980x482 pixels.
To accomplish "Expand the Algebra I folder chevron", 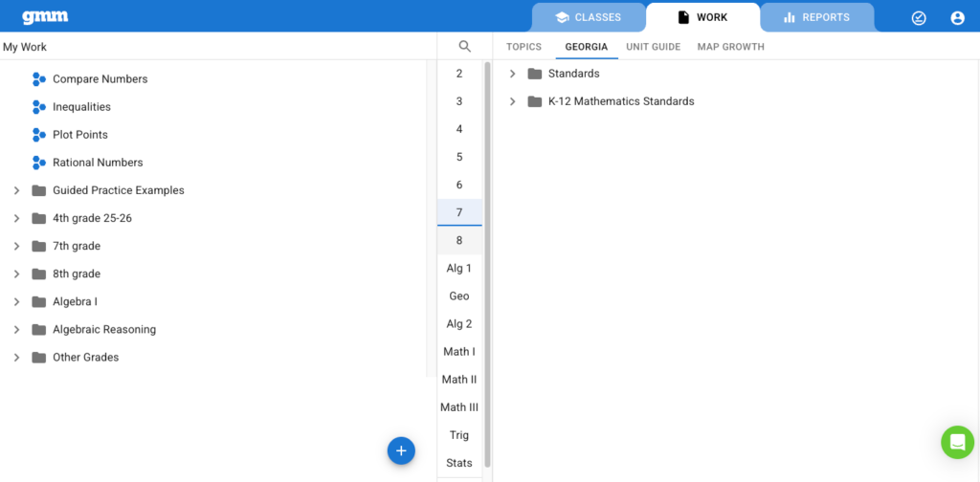I will 16,301.
